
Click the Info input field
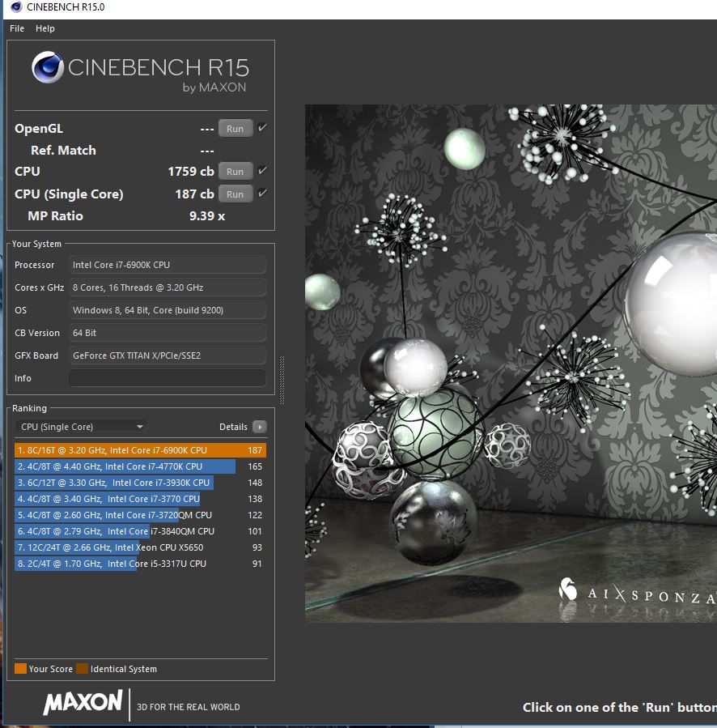pyautogui.click(x=167, y=378)
